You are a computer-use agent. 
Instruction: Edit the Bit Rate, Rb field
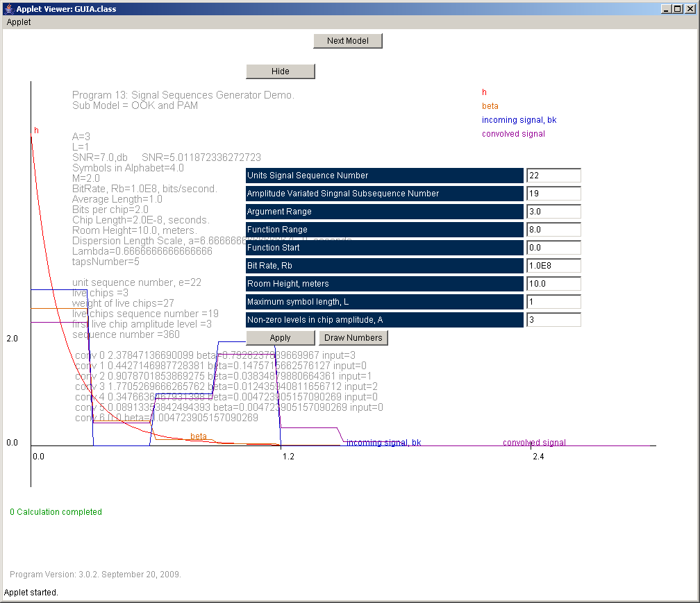point(553,266)
